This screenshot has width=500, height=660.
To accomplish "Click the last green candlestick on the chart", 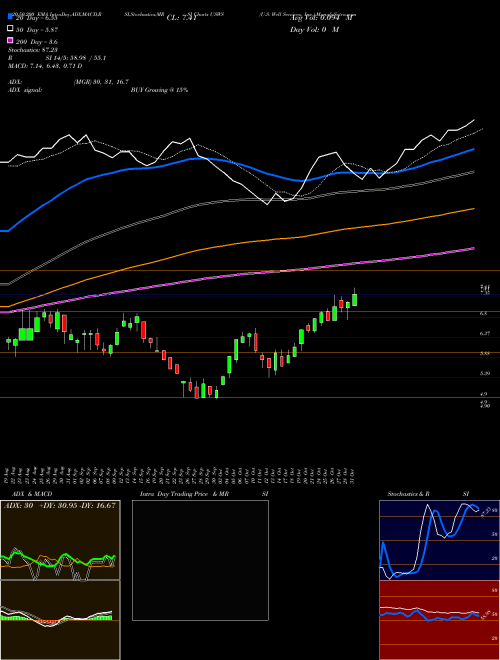I will click(354, 299).
